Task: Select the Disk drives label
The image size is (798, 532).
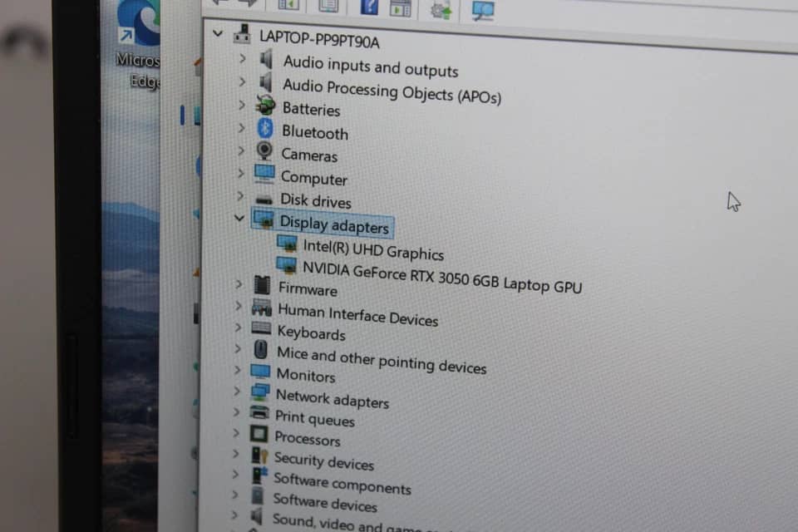Action: pos(316,200)
